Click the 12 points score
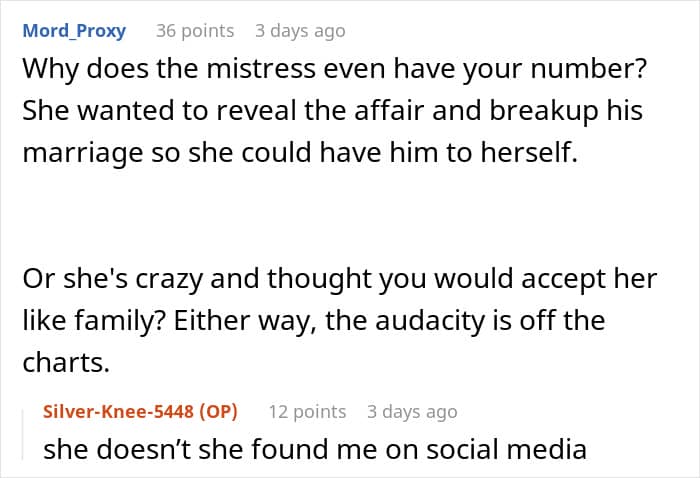 pyautogui.click(x=307, y=411)
